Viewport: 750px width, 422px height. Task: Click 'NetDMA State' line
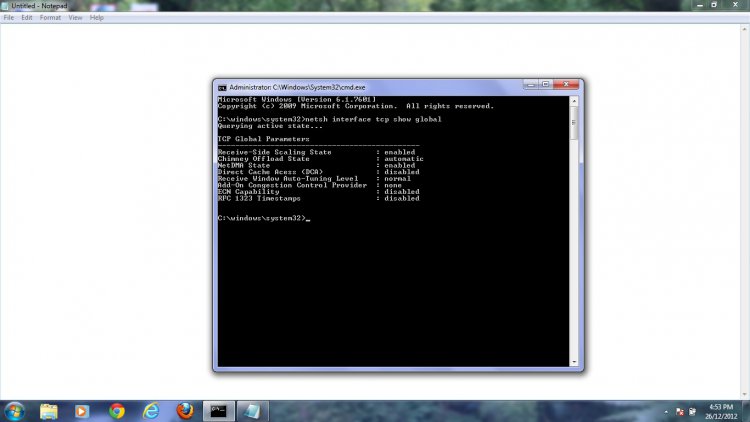click(x=316, y=166)
